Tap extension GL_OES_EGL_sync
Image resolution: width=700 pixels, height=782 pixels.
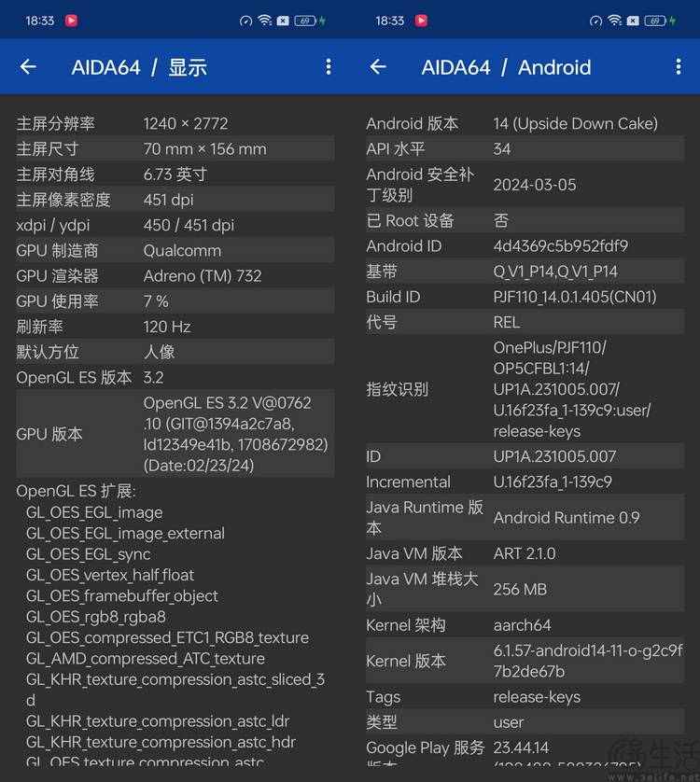89,554
